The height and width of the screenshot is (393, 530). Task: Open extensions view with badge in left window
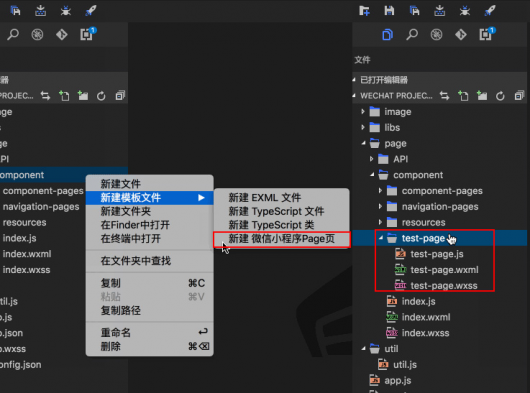pyautogui.click(x=87, y=34)
